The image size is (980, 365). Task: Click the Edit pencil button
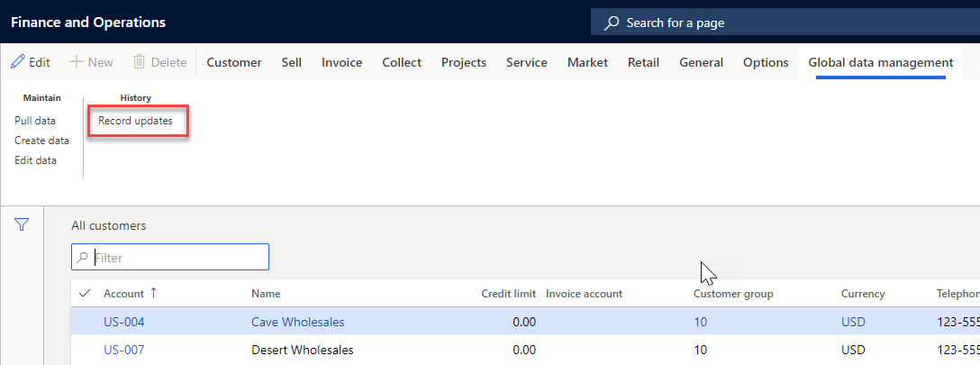coord(31,62)
